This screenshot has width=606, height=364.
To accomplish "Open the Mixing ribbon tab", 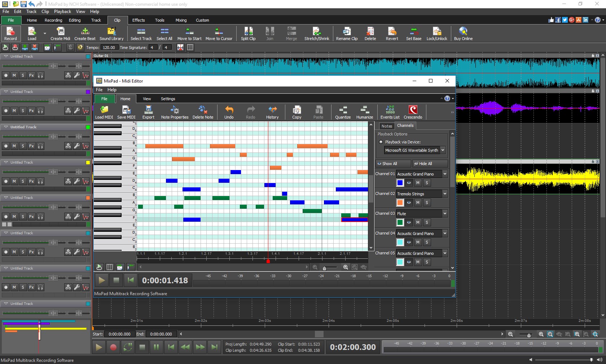I will click(181, 20).
